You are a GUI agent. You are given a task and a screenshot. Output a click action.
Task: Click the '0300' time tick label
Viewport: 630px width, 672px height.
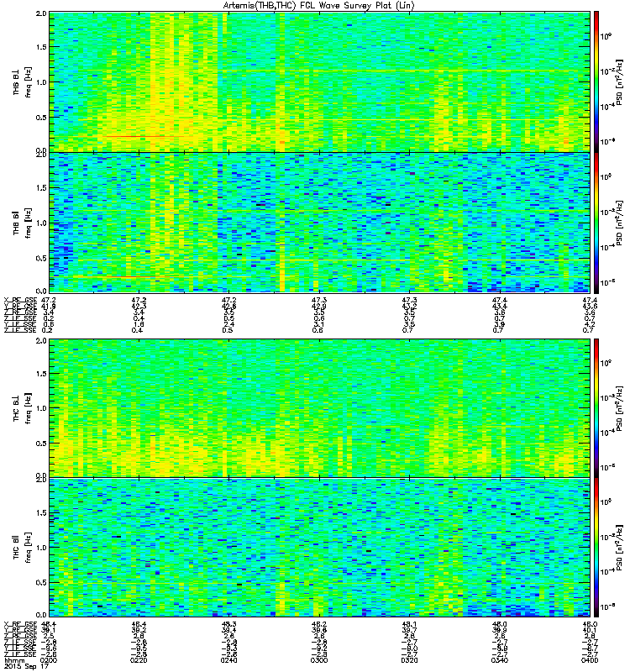319,660
